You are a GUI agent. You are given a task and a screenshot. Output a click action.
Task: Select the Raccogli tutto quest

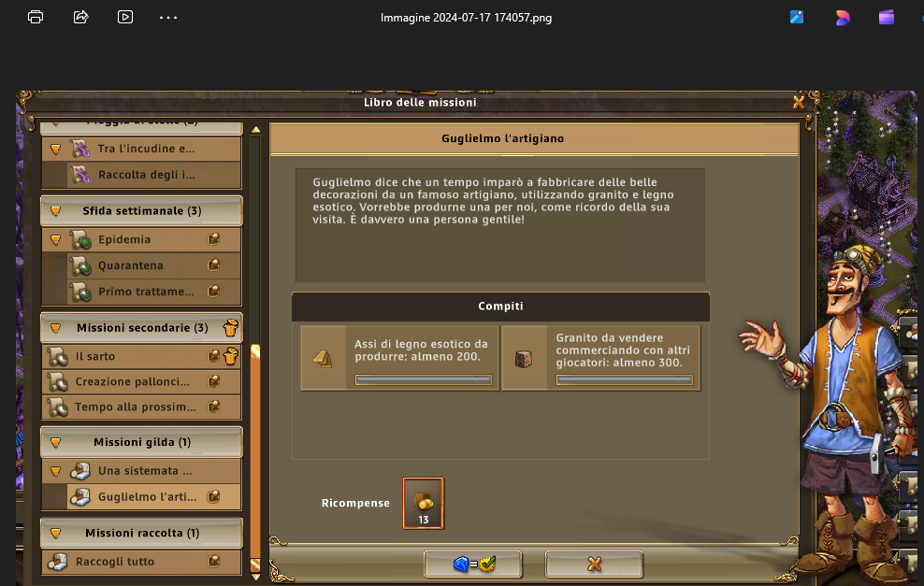141,562
